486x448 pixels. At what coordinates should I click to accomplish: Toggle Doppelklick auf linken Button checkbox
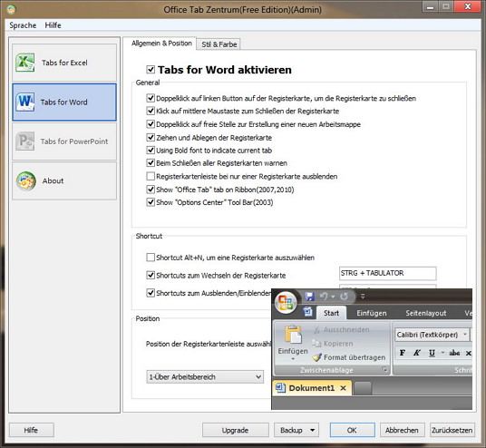(x=151, y=98)
